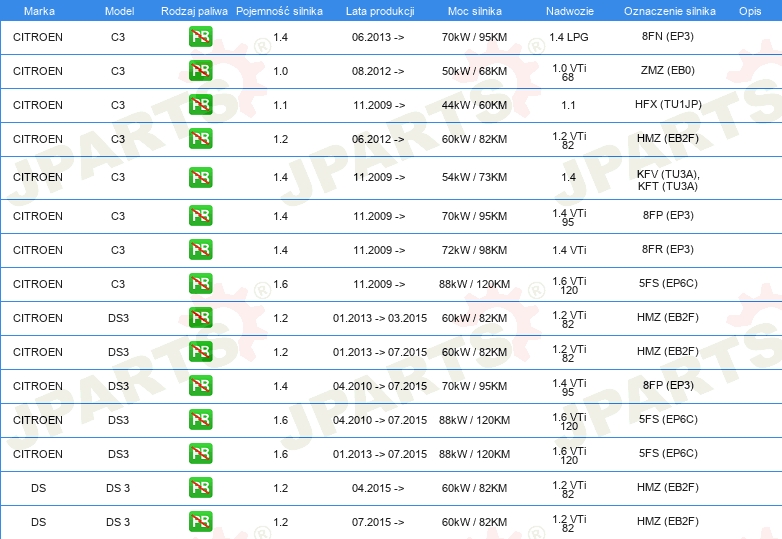Click the Opis column header

(x=750, y=11)
